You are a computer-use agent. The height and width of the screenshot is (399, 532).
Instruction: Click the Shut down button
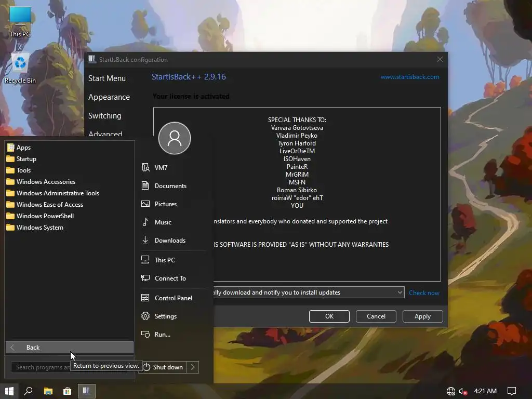(x=164, y=367)
